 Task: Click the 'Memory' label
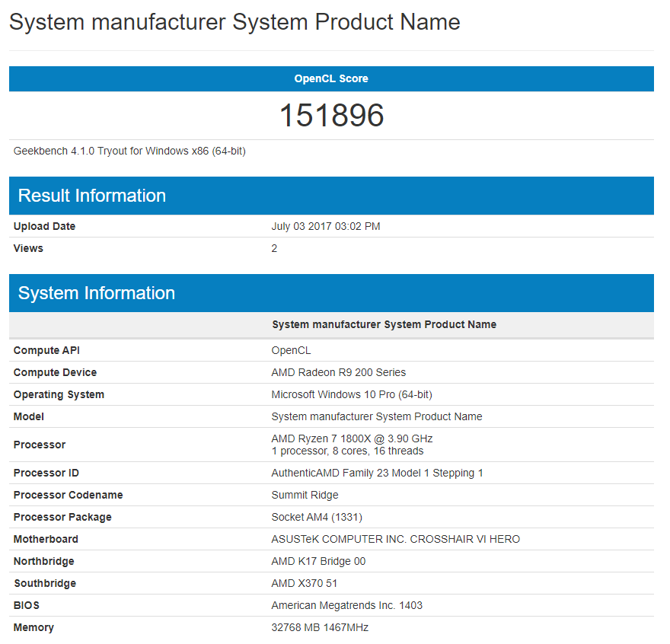33,628
